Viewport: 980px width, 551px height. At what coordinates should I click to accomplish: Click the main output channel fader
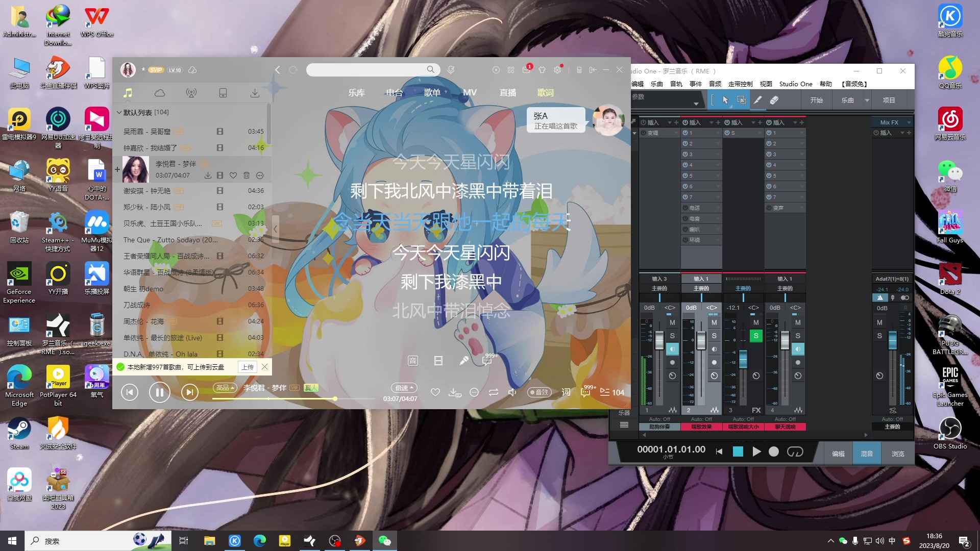(x=893, y=340)
